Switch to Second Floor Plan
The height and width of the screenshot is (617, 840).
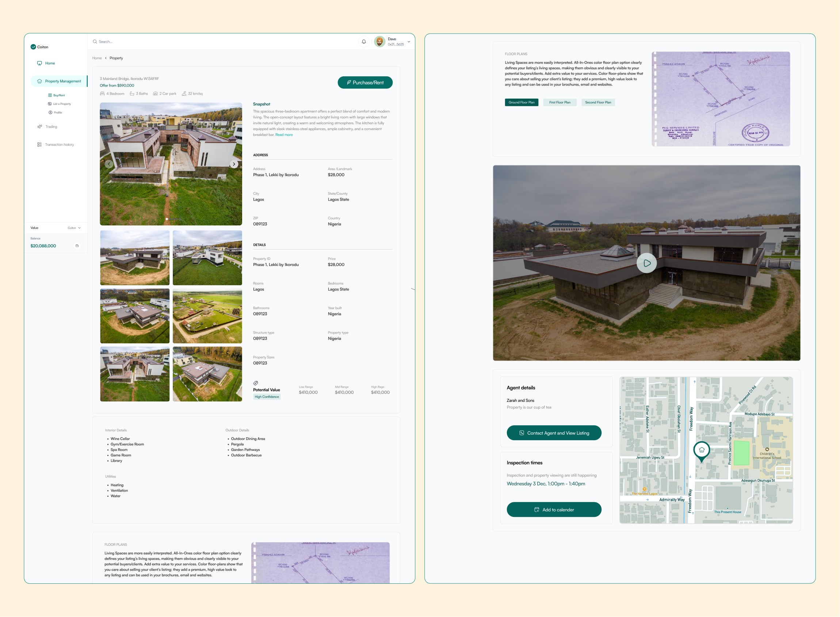click(598, 102)
